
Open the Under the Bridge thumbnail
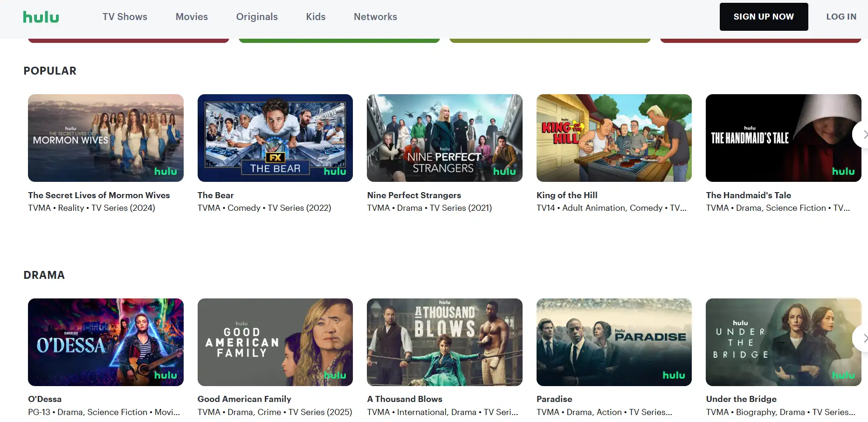(784, 342)
